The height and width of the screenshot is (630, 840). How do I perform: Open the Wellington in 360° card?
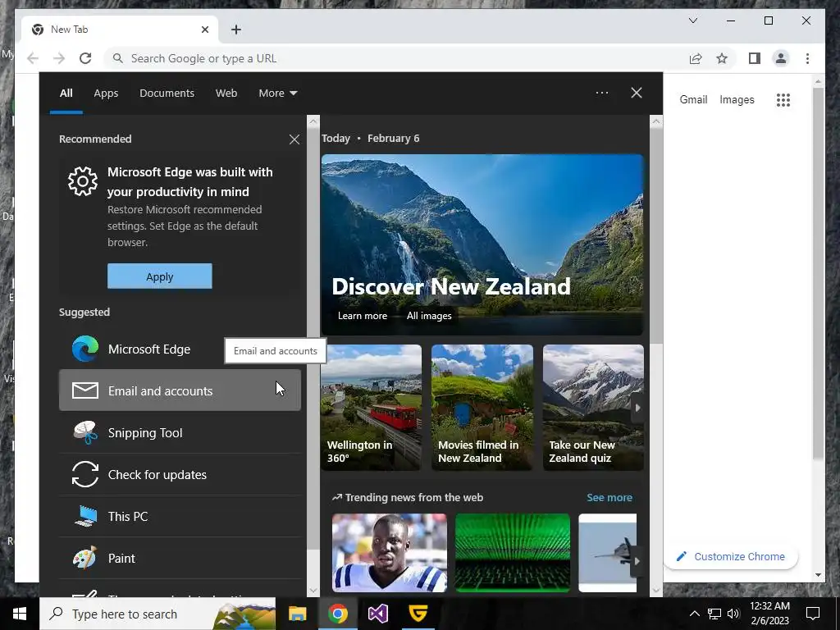click(x=372, y=408)
